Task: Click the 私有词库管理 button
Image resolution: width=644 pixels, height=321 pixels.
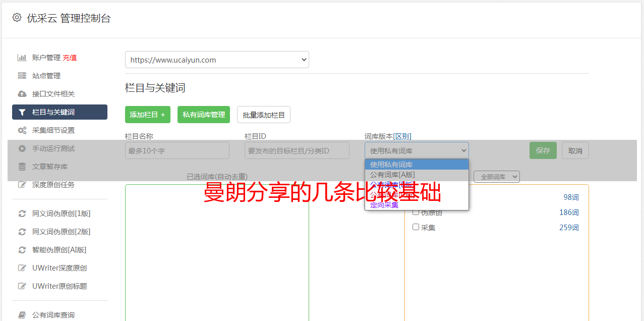Action: coord(204,115)
